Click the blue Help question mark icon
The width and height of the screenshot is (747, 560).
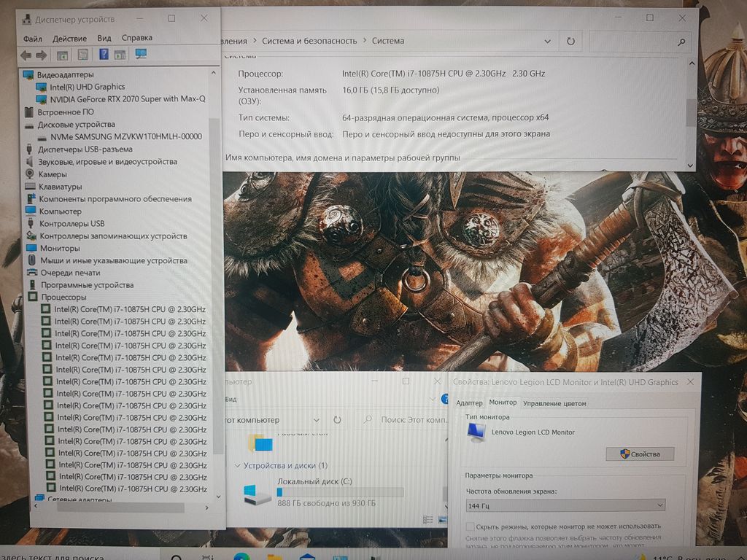(104, 55)
